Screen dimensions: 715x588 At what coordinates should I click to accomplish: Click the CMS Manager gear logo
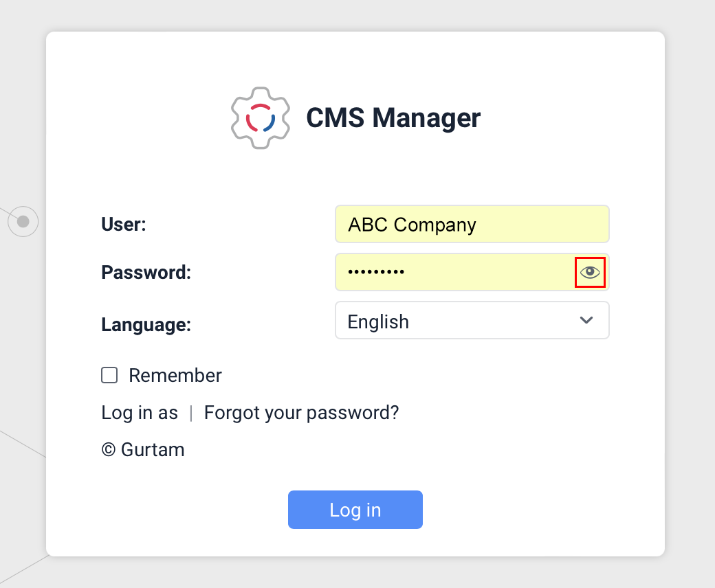(x=261, y=117)
